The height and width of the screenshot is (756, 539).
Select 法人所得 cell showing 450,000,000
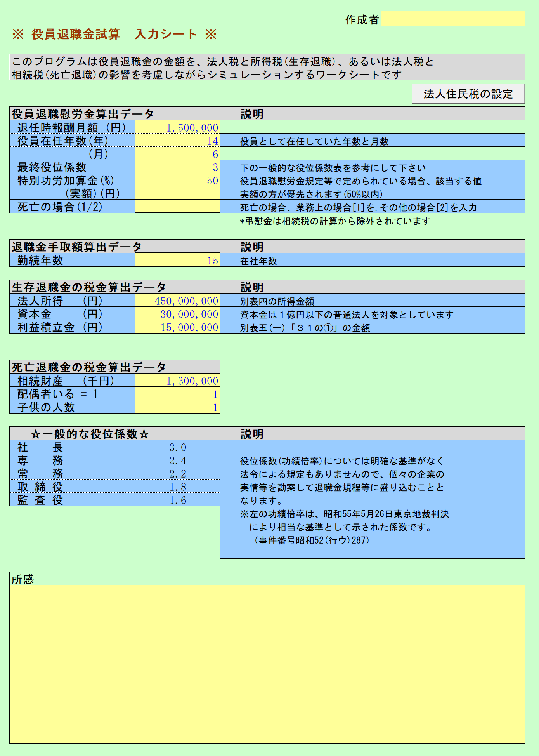click(177, 300)
